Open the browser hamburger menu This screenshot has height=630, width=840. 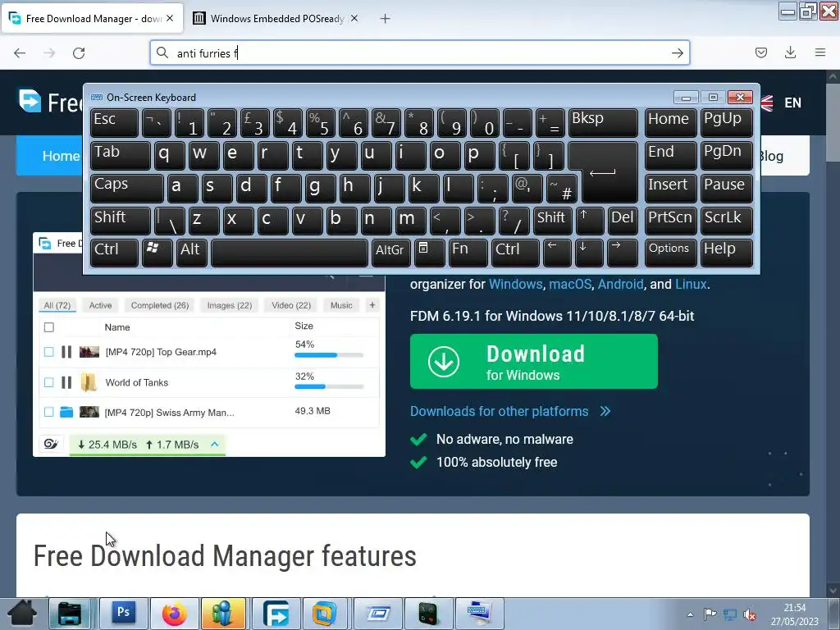point(819,52)
